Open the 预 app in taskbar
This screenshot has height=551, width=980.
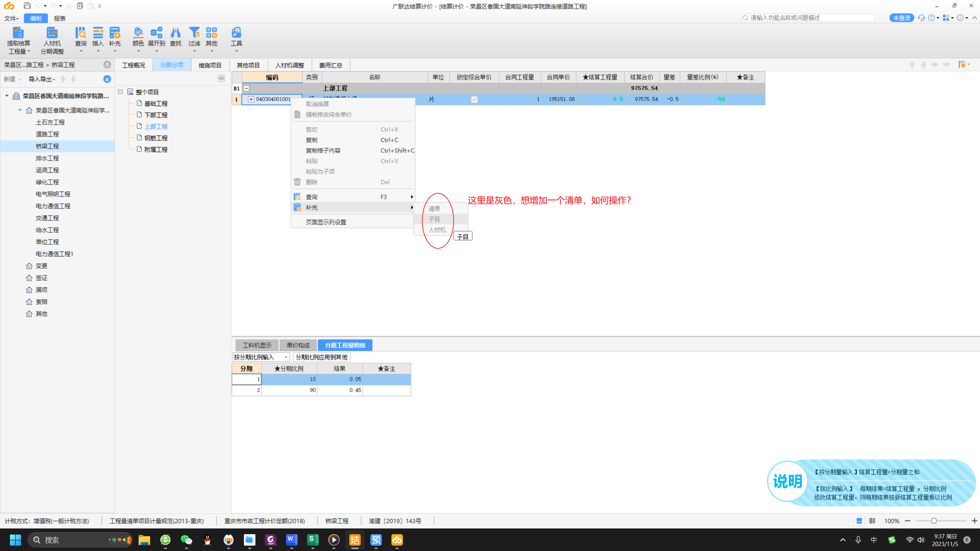coord(376,540)
